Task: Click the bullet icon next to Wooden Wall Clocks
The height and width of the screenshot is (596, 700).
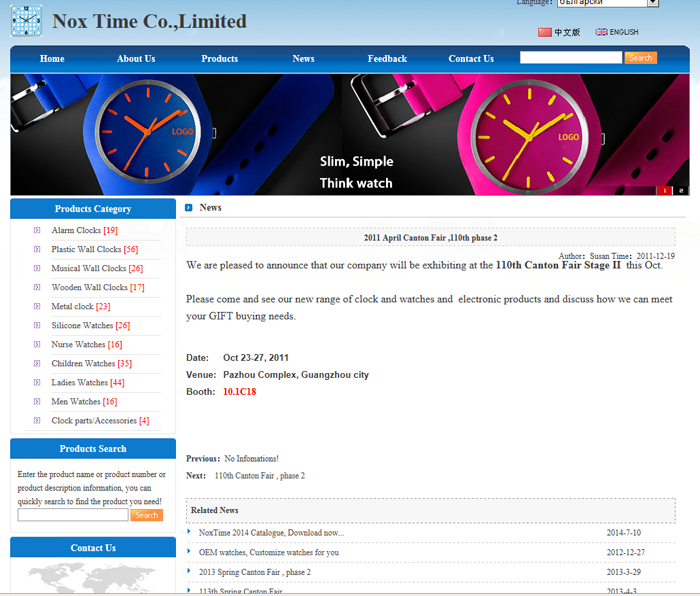Action: coord(37,288)
